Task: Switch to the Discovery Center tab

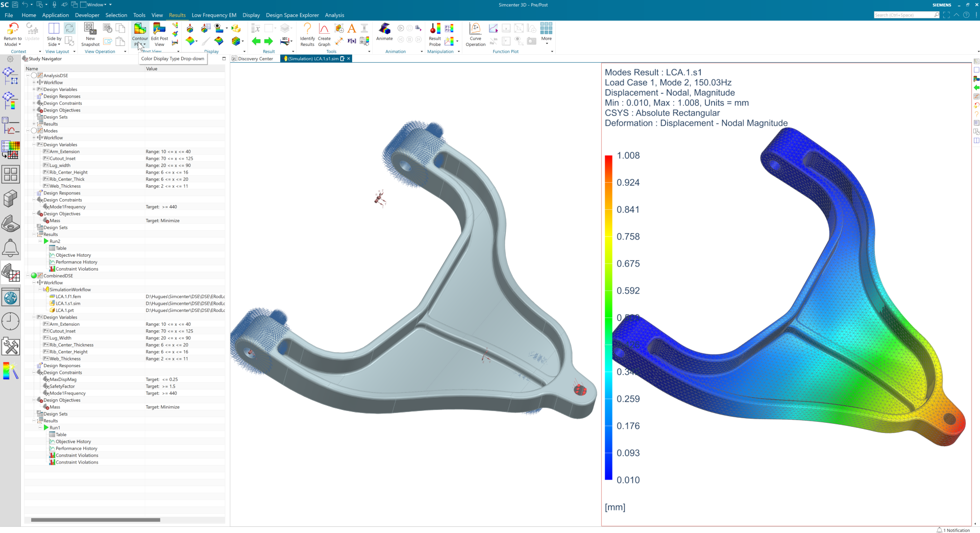Action: coord(253,58)
